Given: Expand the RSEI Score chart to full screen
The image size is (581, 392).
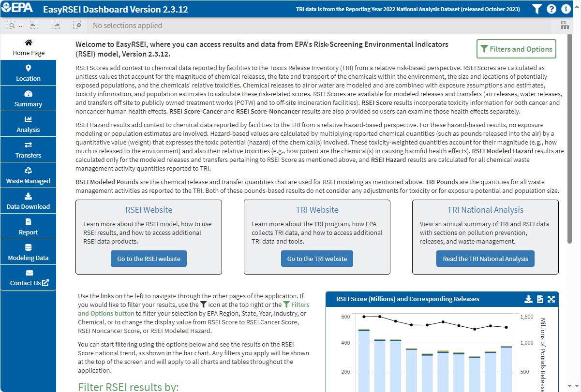Looking at the screenshot, I should [551, 299].
